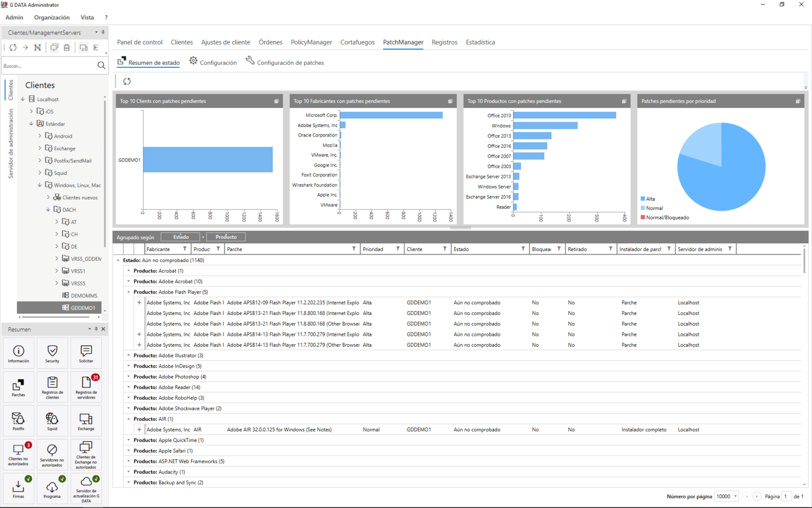812x508 pixels.
Task: Open the Programa update tile
Action: (x=52, y=488)
